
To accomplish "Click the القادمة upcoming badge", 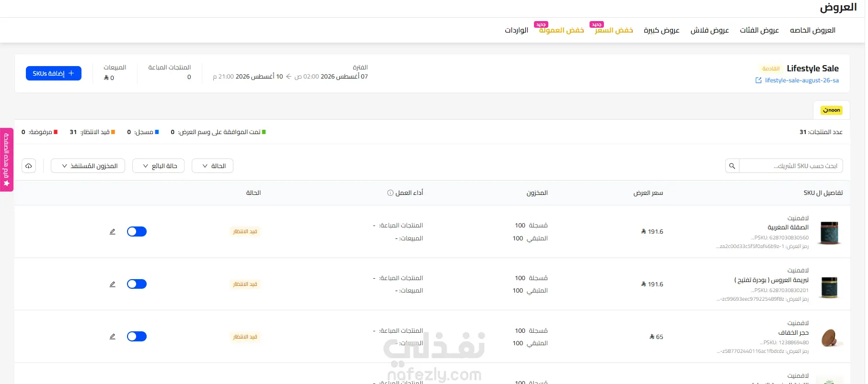I will 771,69.
